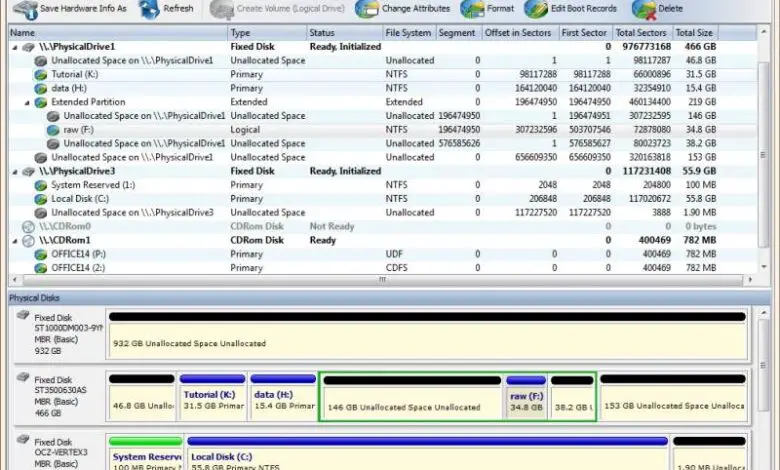Click the ST3500630AS fixed disk icon
Viewport: 780px width, 470px height.
point(23,377)
